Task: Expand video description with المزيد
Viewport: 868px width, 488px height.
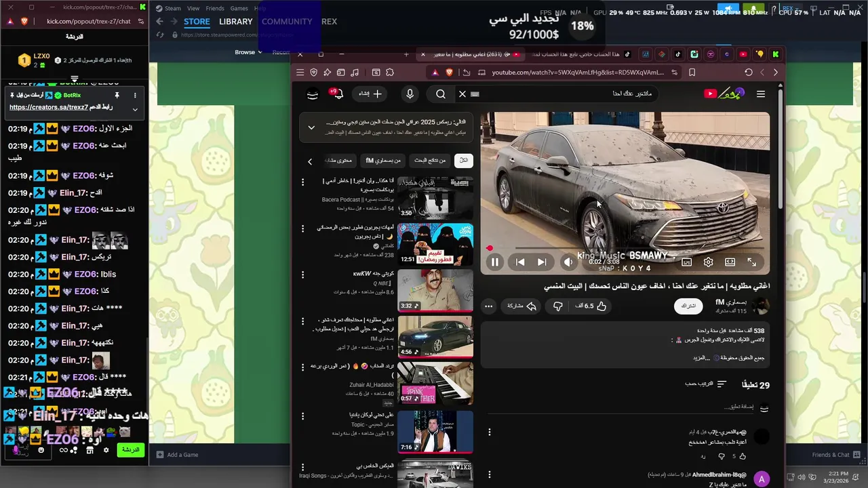Action: point(701,357)
